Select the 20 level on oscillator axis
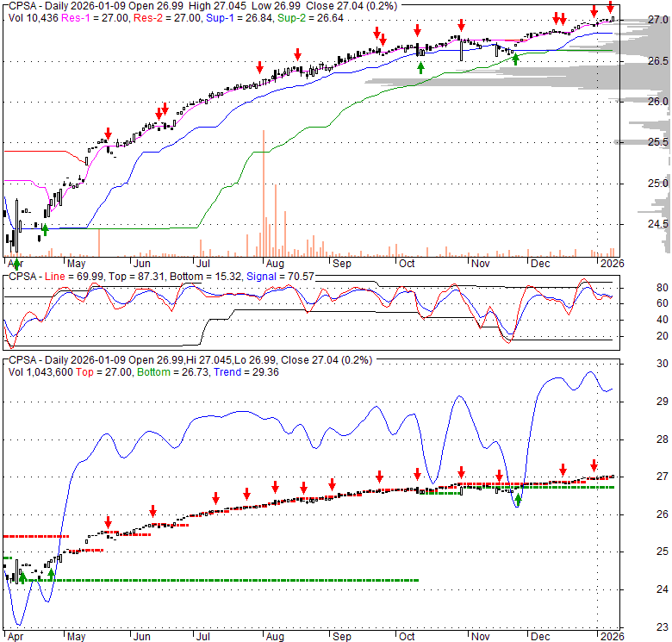This screenshot has width=672, height=642. pyautogui.click(x=663, y=336)
